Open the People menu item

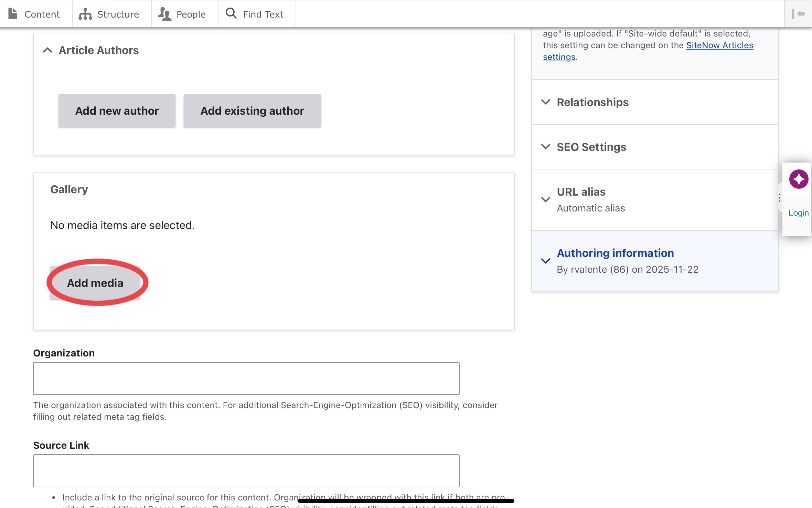[x=191, y=14]
